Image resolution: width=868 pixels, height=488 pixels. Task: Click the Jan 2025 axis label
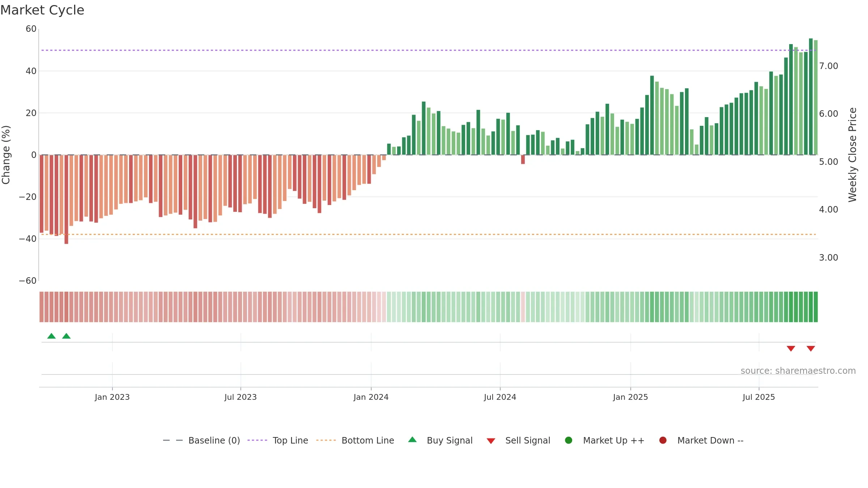(630, 397)
